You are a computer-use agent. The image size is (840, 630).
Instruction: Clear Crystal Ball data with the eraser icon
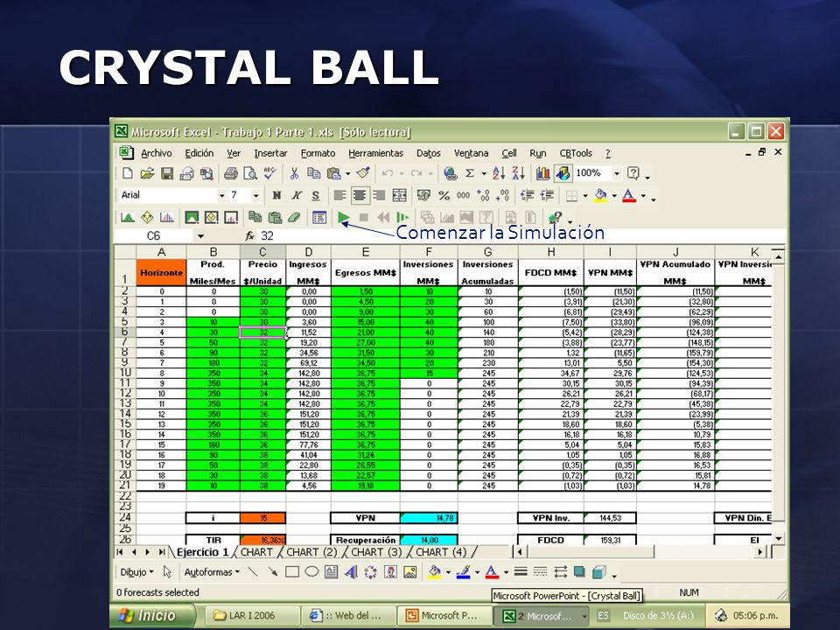click(294, 218)
